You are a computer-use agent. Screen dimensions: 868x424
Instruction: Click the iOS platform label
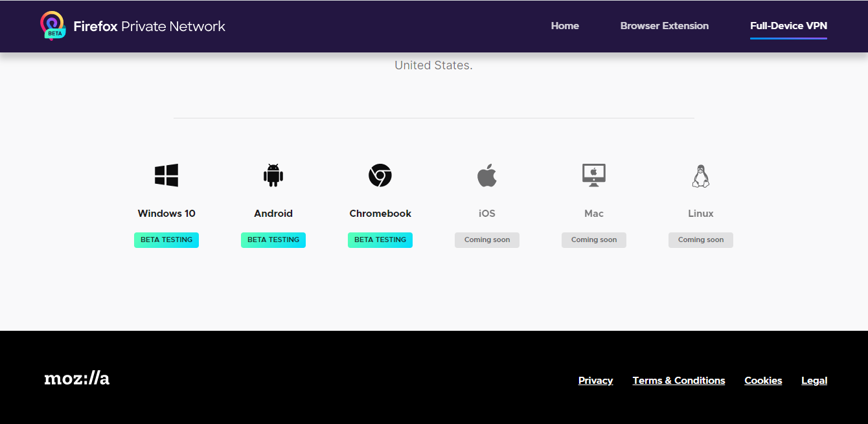pos(487,214)
